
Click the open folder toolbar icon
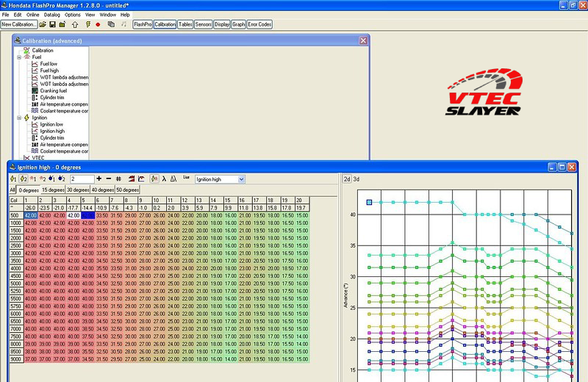click(x=43, y=24)
